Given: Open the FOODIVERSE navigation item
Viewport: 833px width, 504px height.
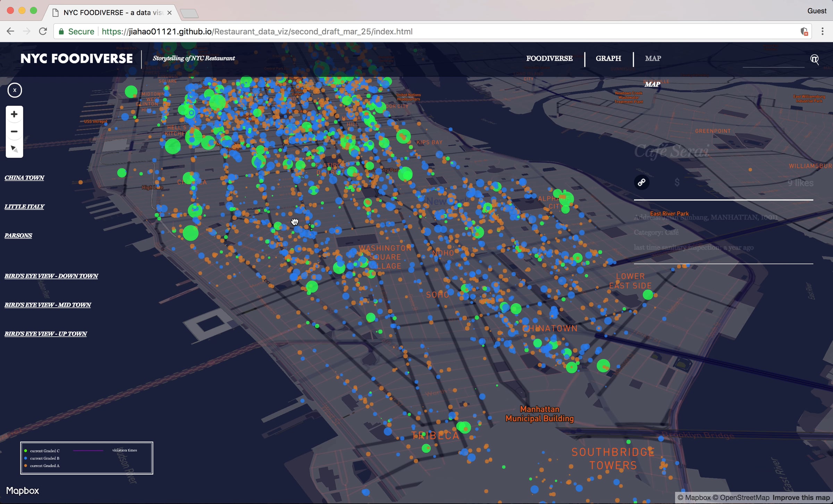Looking at the screenshot, I should [549, 58].
